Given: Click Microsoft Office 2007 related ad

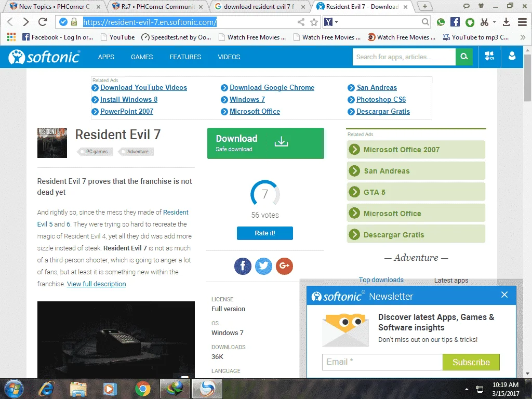Looking at the screenshot, I should click(416, 150).
